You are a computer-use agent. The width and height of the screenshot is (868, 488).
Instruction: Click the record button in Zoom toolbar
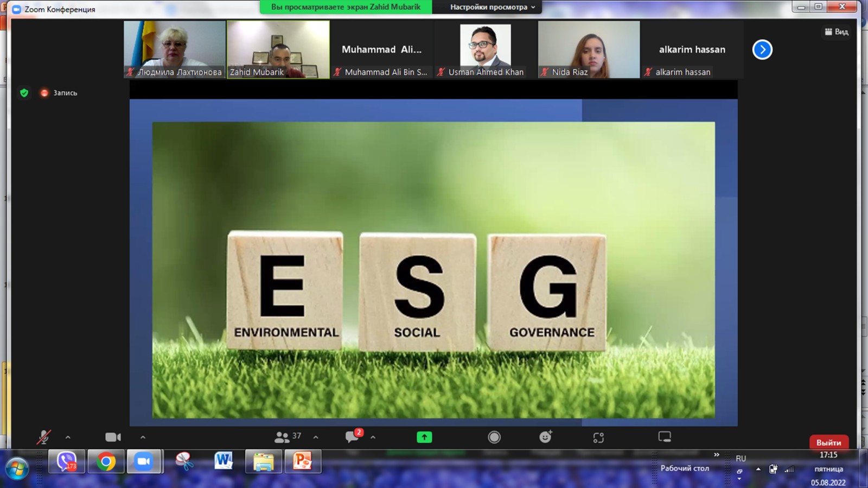[x=494, y=437]
